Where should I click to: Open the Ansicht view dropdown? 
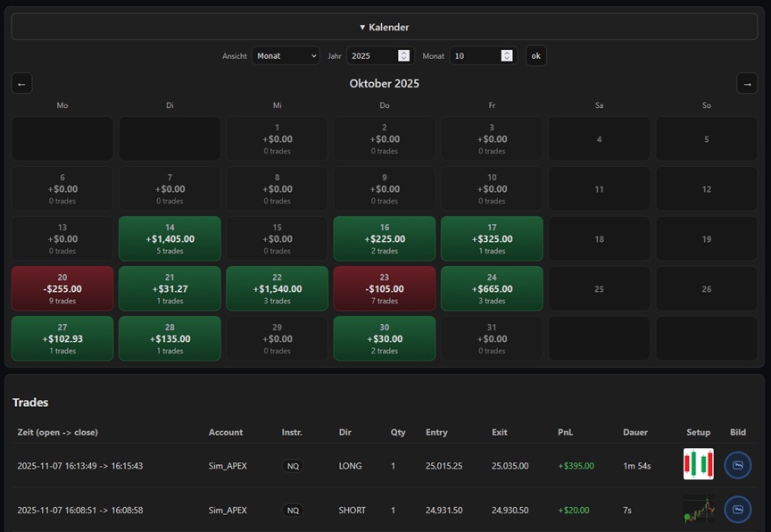click(x=285, y=55)
